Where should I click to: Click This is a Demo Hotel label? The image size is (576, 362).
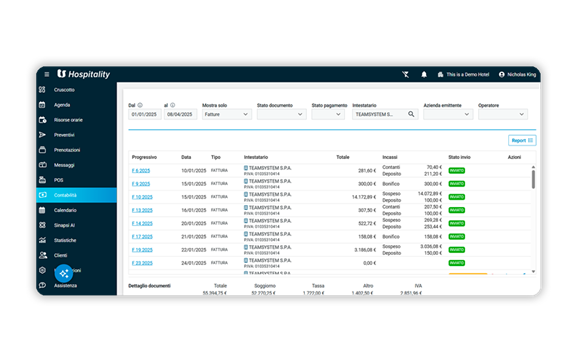[468, 75]
